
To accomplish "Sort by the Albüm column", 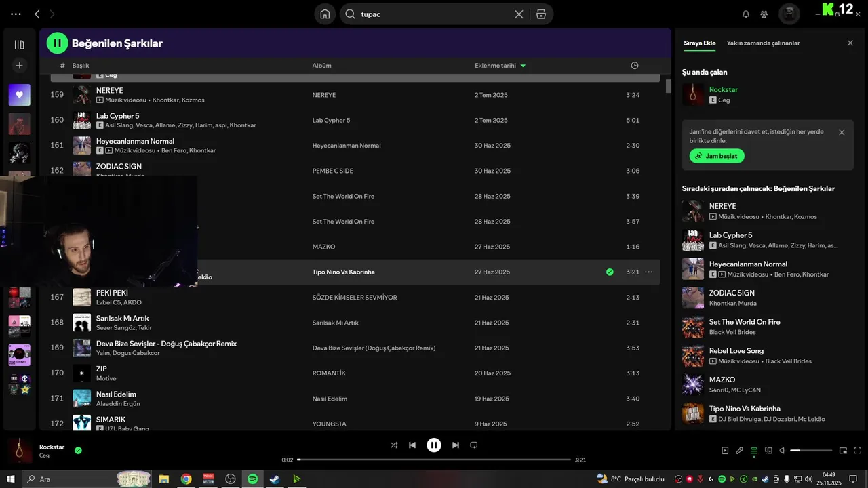I will click(321, 66).
